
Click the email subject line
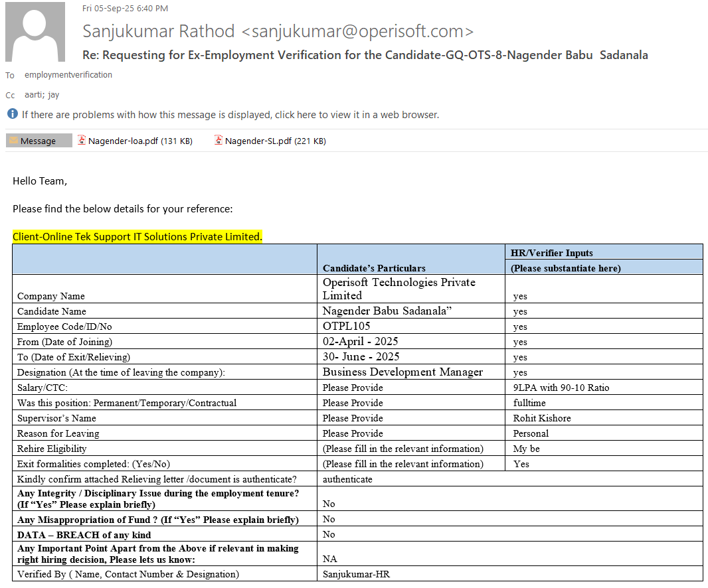tap(365, 55)
